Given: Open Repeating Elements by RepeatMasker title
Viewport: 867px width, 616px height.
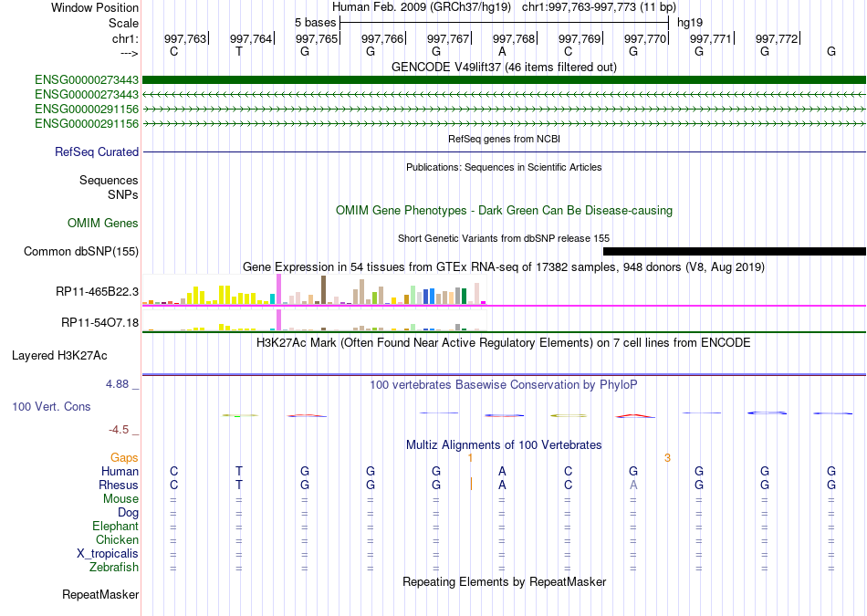Looking at the screenshot, I should [x=504, y=582].
